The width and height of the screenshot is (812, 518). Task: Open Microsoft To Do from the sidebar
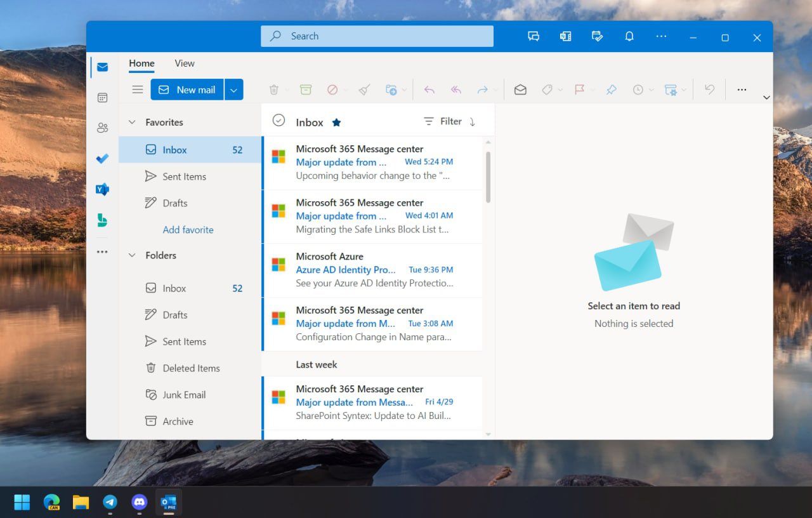point(102,158)
